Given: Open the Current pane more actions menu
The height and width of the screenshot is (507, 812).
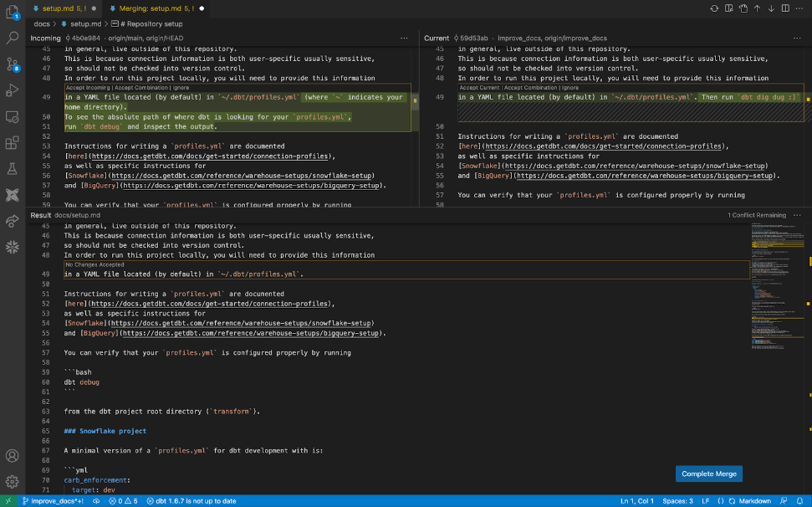Looking at the screenshot, I should pos(797,38).
